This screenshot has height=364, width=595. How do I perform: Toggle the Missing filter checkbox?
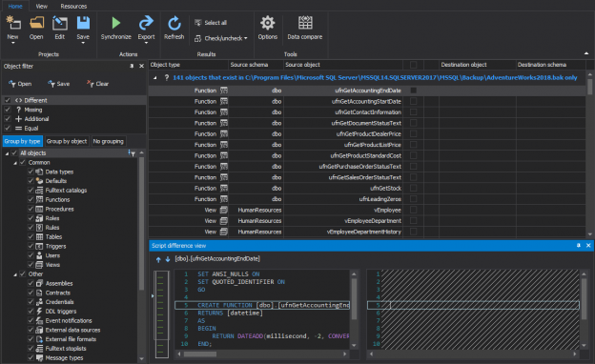(8, 110)
